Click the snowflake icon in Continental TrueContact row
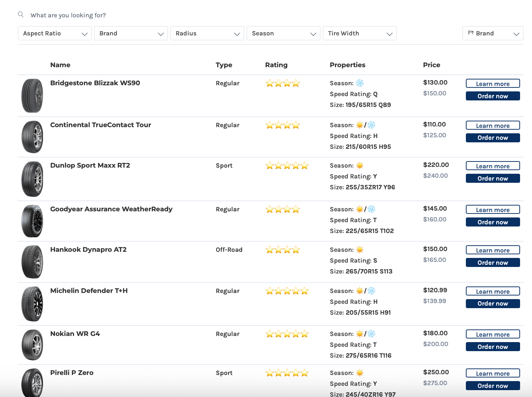Image resolution: width=532 pixels, height=397 pixels. [x=372, y=125]
